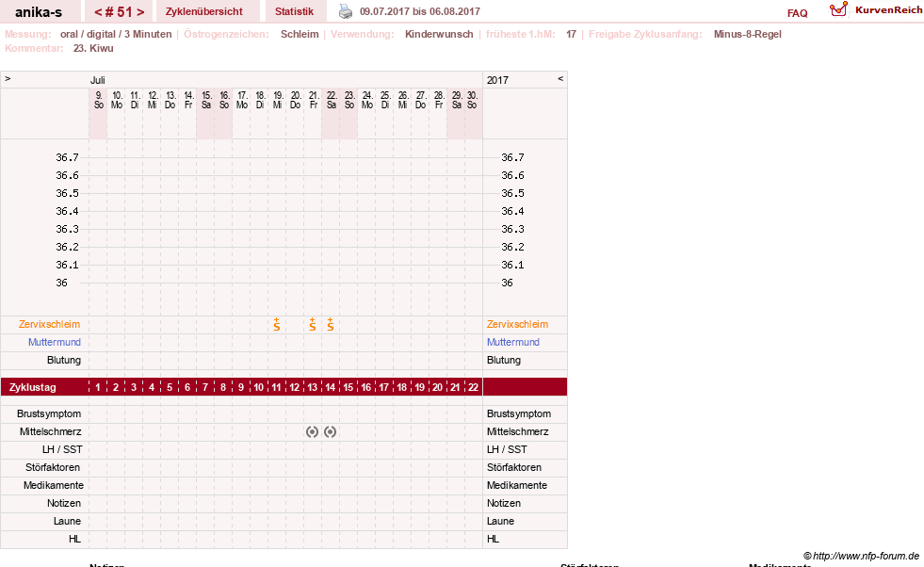Go to next cycle with '>' arrow
Image resolution: width=924 pixels, height=567 pixels.
(x=140, y=12)
